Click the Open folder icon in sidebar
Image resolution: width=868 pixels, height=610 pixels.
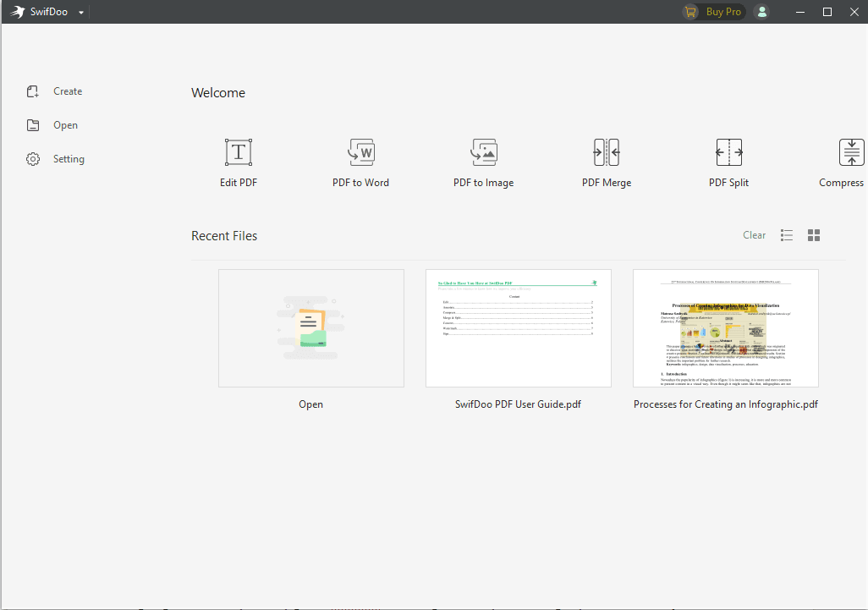click(x=32, y=124)
